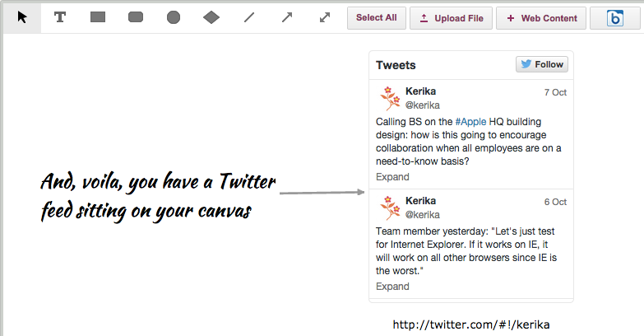Open Kerika name on the 6 Oct tweet
This screenshot has height=336, width=644.
[x=420, y=201]
